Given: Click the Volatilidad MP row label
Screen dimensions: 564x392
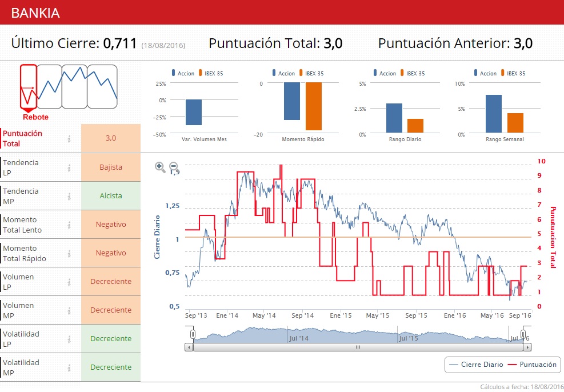Looking at the screenshot, I should (21, 367).
